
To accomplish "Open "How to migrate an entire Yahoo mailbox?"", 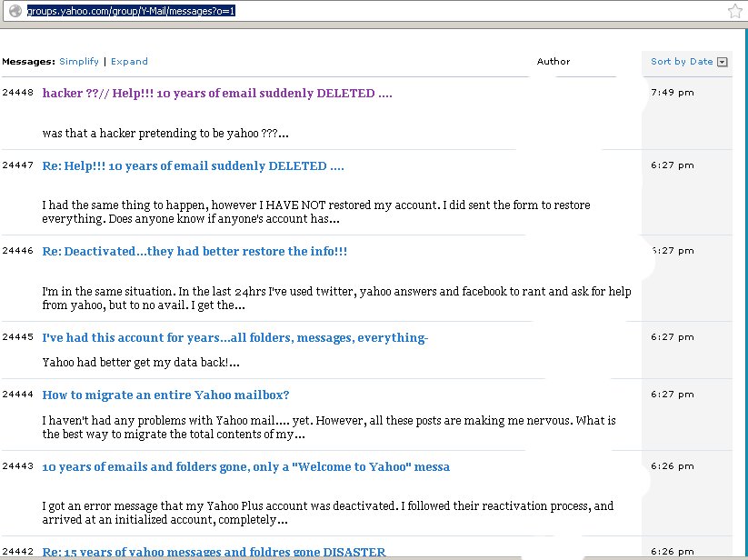I will (165, 395).
